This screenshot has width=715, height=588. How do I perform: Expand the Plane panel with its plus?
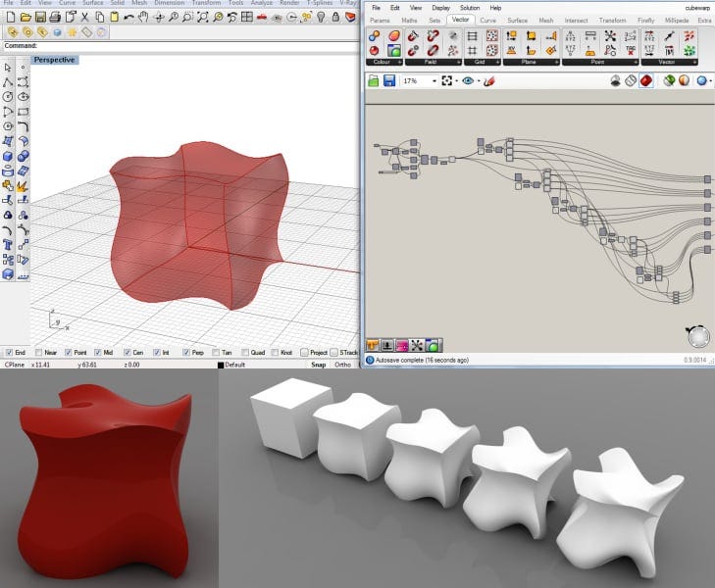(556, 62)
